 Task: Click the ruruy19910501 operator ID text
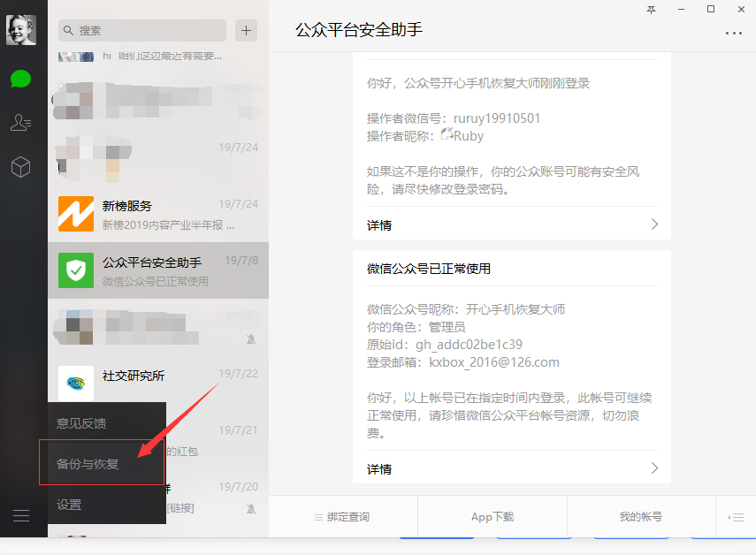[x=497, y=118]
